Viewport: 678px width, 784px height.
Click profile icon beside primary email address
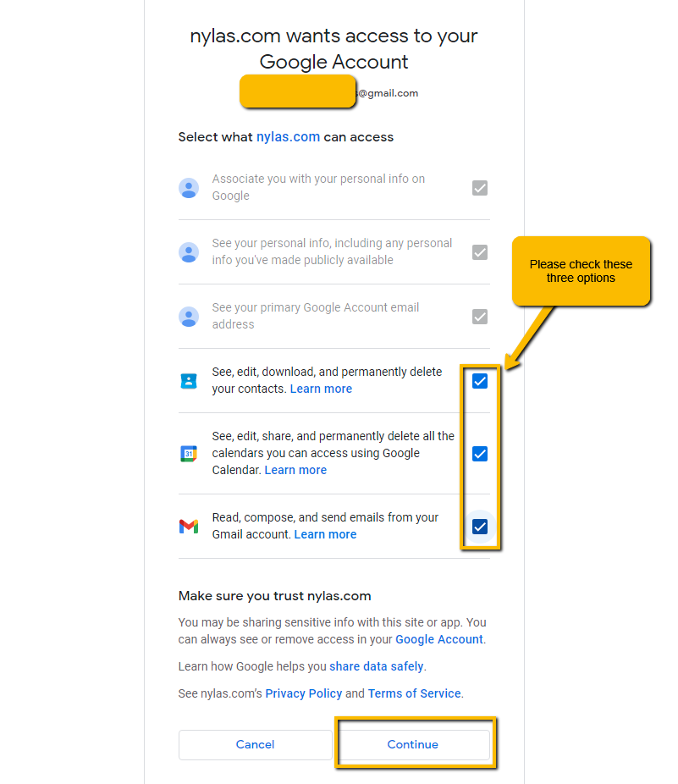click(189, 317)
